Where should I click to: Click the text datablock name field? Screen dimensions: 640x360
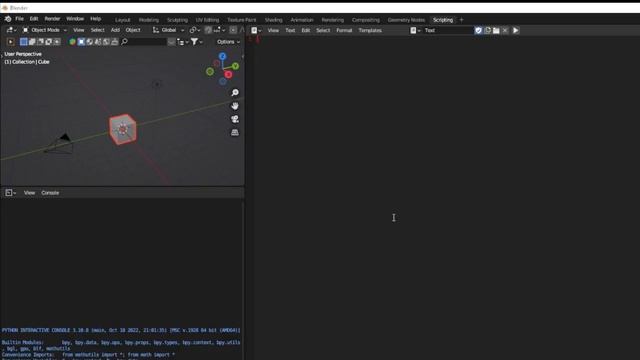[x=448, y=30]
